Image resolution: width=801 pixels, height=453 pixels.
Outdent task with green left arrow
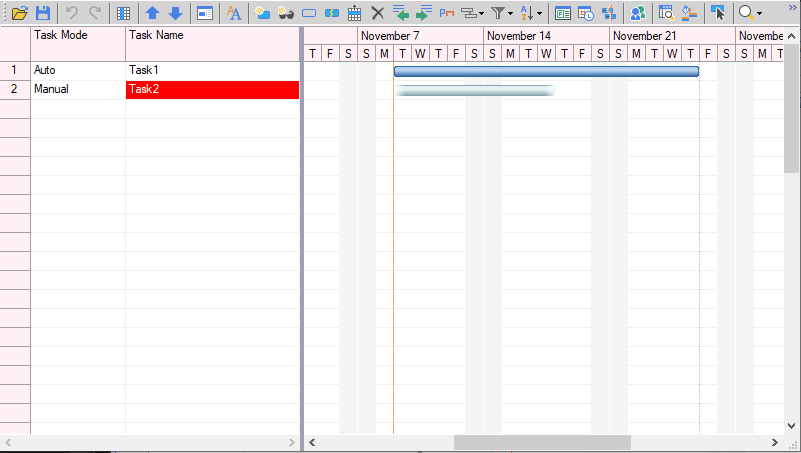pos(401,13)
